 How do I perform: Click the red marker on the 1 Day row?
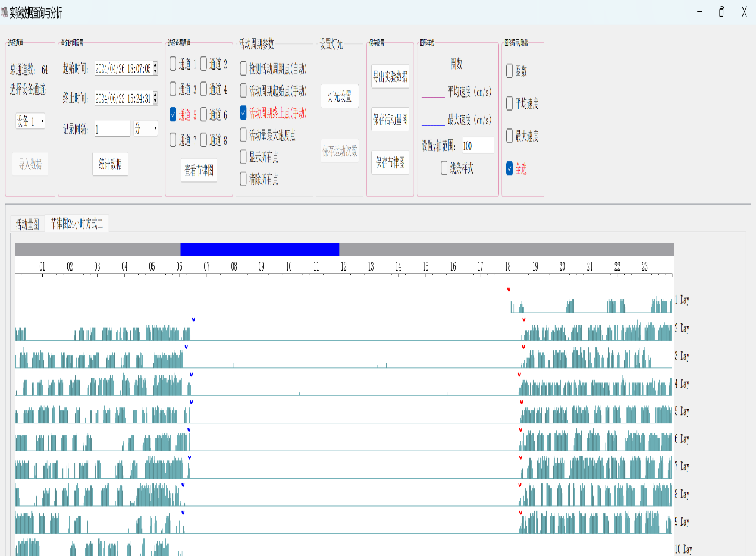pyautogui.click(x=509, y=290)
